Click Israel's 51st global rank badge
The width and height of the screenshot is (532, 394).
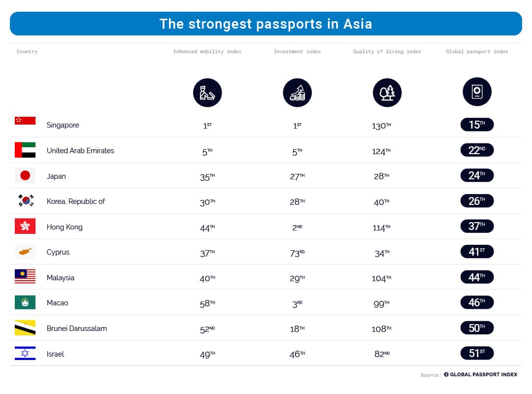pos(477,353)
